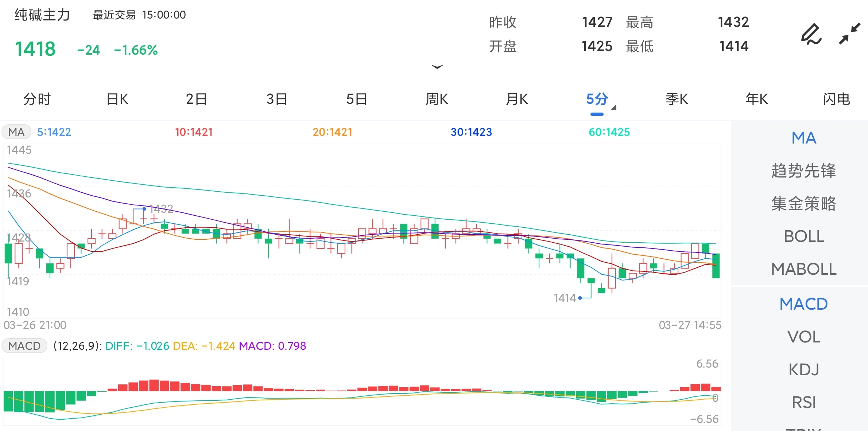Viewport: 868px width, 431px height.
Task: Open the 周K chart tab
Action: (x=437, y=99)
